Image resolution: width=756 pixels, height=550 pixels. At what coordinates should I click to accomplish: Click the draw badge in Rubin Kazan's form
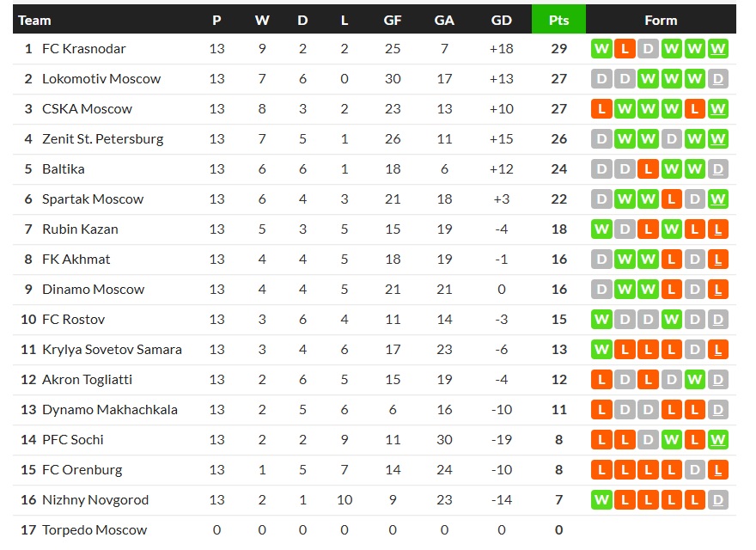pyautogui.click(x=625, y=229)
